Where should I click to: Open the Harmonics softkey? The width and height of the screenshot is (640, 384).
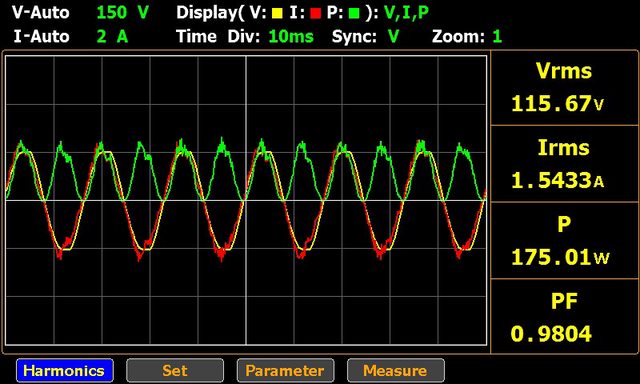pos(65,371)
